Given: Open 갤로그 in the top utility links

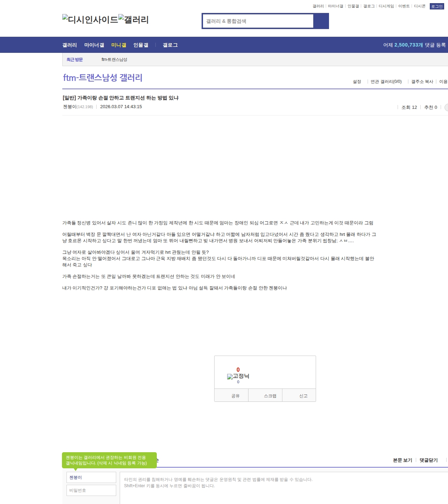Looking at the screenshot, I should pos(369,6).
